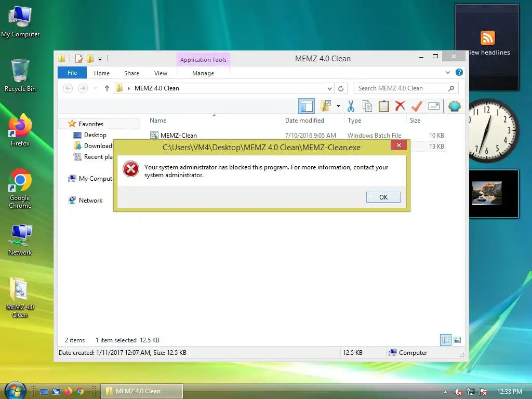Go forward with the Forward arrow

[x=83, y=88]
